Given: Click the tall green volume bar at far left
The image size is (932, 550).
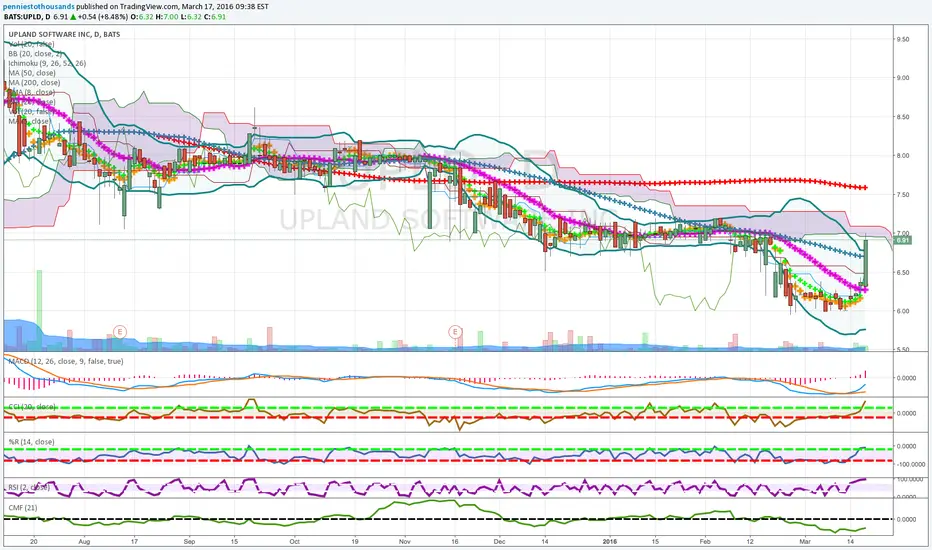Looking at the screenshot, I should point(39,309).
